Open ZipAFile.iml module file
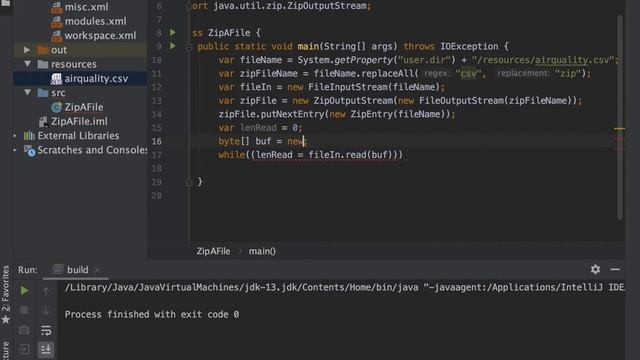This screenshot has width=640, height=360. [79, 121]
